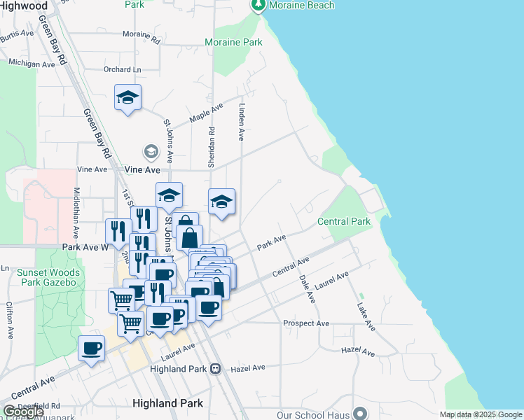The image size is (524, 420).
Task: Select the Highwood town label
Action: (x=24, y=6)
